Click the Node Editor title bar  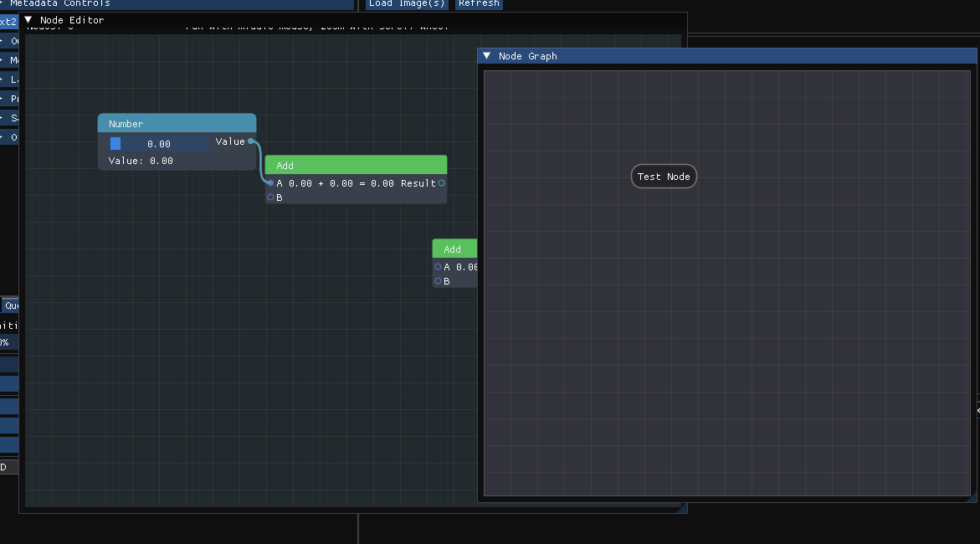(x=353, y=20)
